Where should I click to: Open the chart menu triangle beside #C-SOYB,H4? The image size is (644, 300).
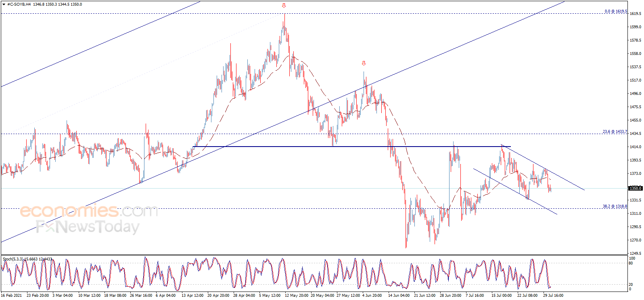click(4, 4)
